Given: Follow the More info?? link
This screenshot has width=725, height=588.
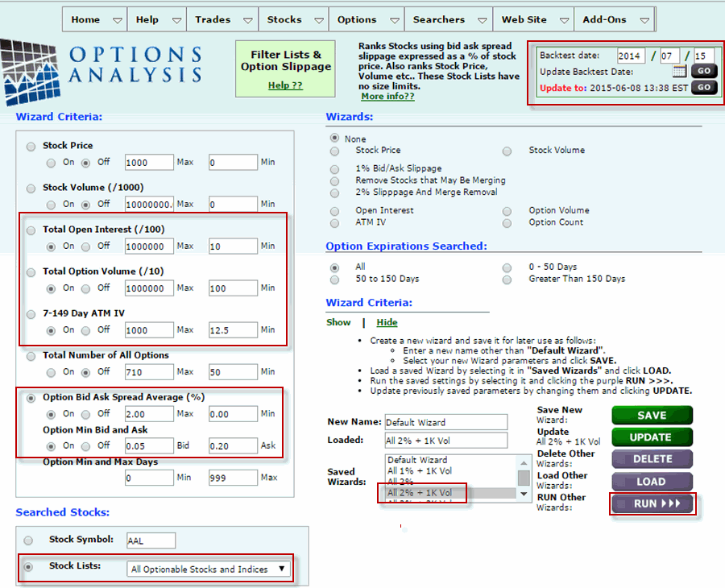Looking at the screenshot, I should pos(387,96).
